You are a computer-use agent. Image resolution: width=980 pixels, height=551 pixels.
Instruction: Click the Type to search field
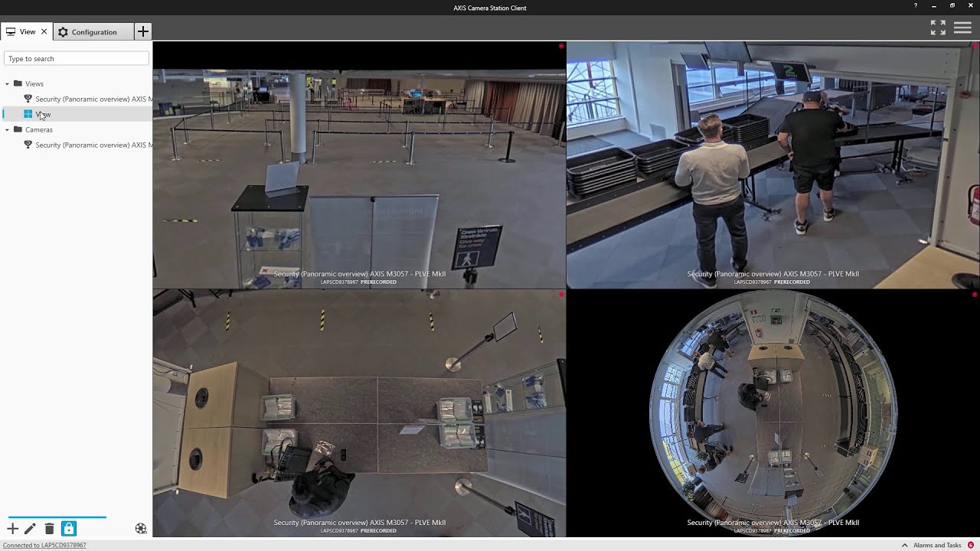(77, 59)
